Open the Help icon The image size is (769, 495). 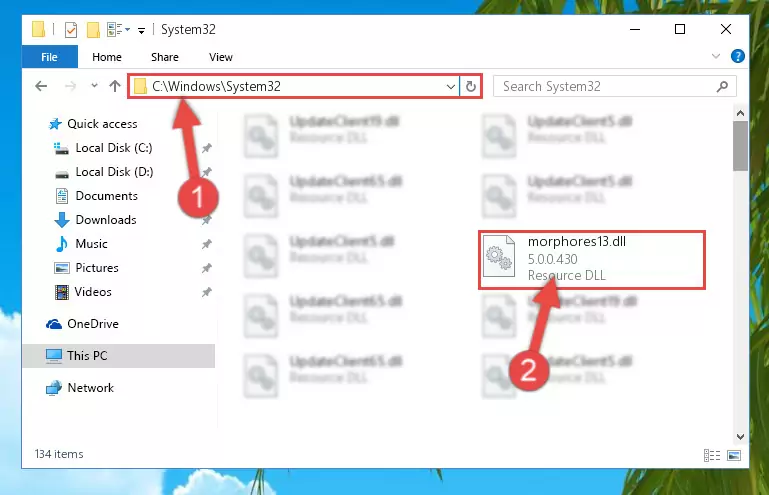tap(737, 56)
